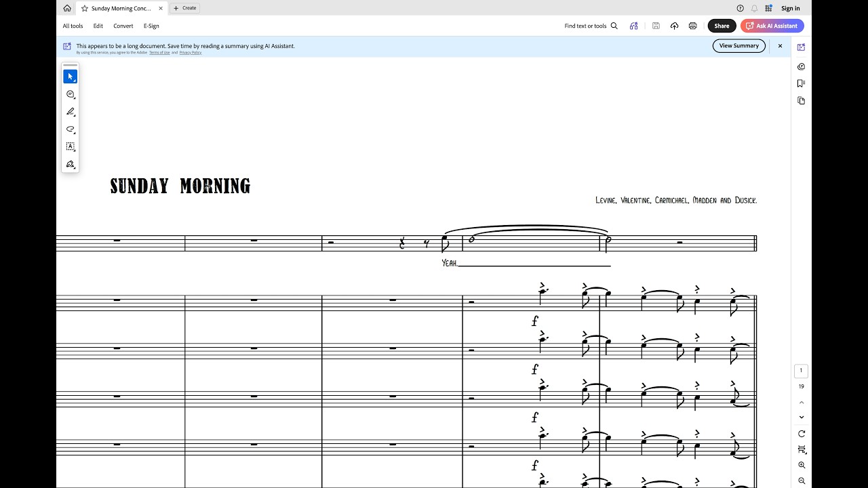The width and height of the screenshot is (868, 488).
Task: Open the Convert menu
Action: point(123,26)
